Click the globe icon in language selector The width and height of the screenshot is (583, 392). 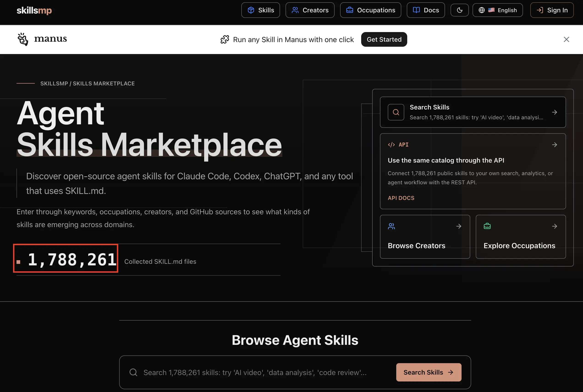[481, 10]
